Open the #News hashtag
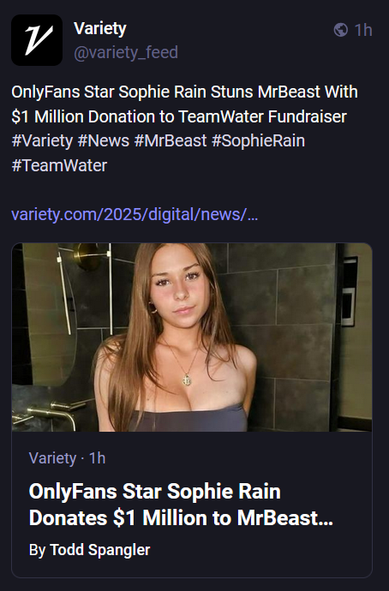Image resolution: width=389 pixels, height=591 pixels. tap(103, 141)
